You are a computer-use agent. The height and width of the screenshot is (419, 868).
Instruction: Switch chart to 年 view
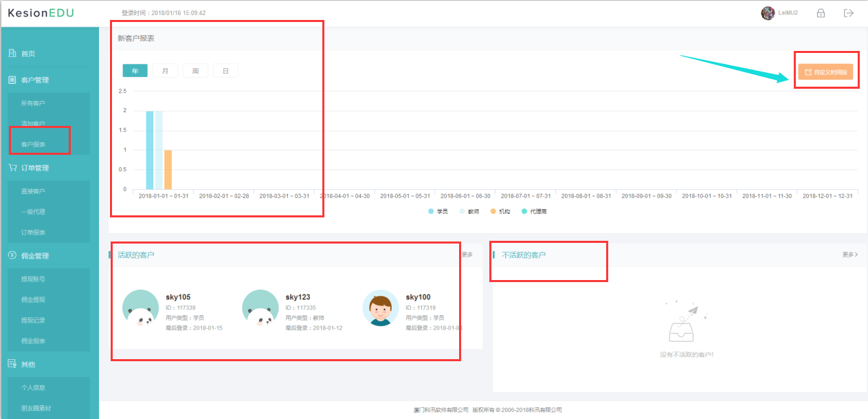[135, 71]
